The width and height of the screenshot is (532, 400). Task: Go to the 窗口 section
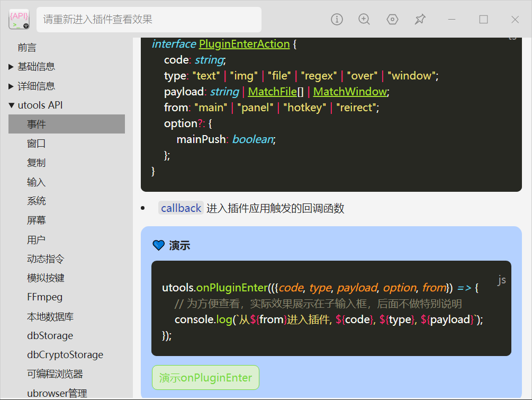coord(37,144)
